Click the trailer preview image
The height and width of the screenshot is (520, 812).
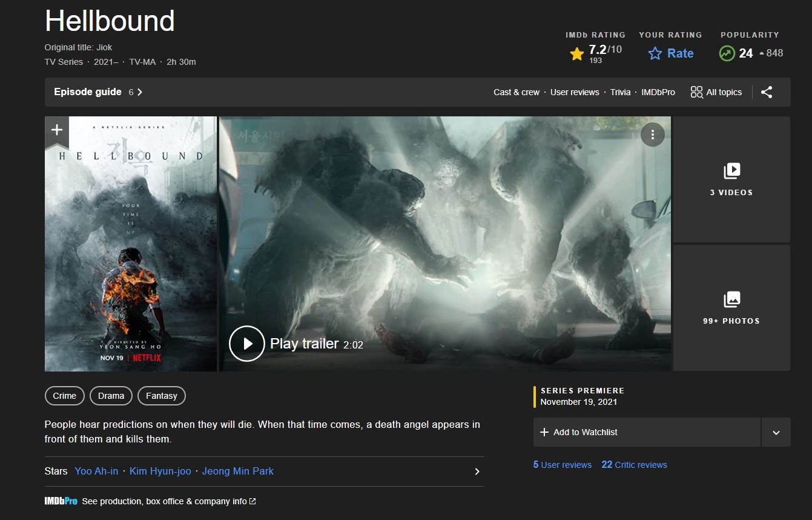point(445,244)
